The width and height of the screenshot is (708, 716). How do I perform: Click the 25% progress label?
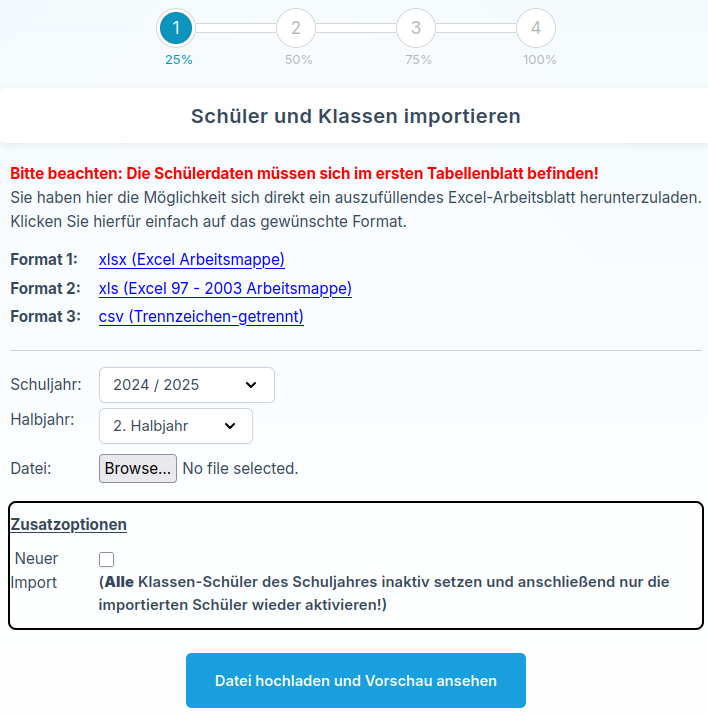179,60
